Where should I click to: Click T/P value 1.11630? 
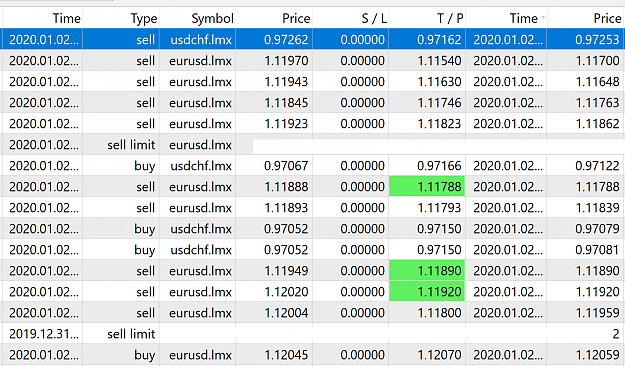pos(439,82)
